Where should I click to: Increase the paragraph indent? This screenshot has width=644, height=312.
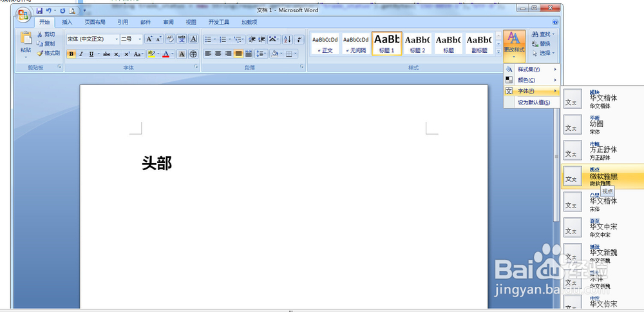(x=261, y=39)
